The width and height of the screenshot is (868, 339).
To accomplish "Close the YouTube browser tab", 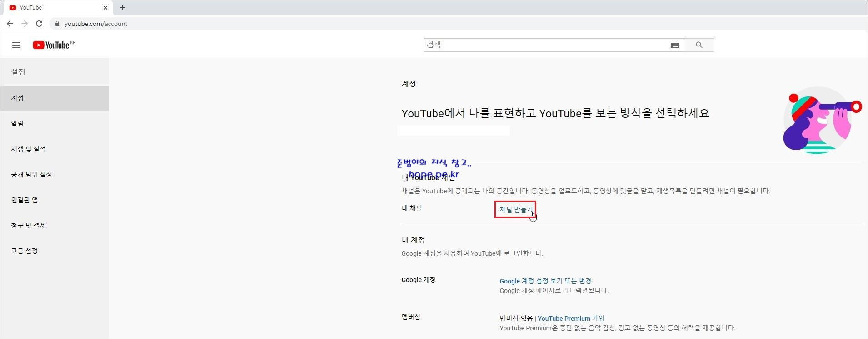I will (105, 8).
